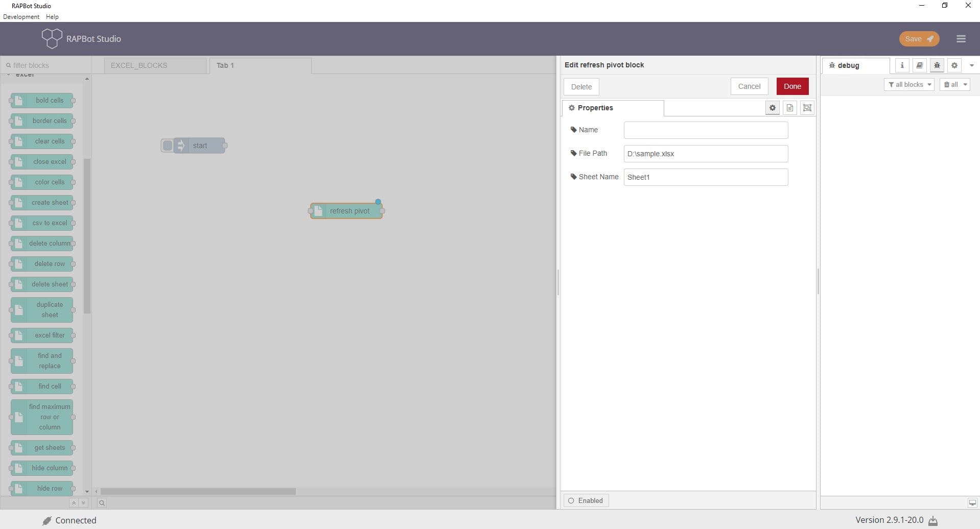Select the border cells block

(x=42, y=121)
